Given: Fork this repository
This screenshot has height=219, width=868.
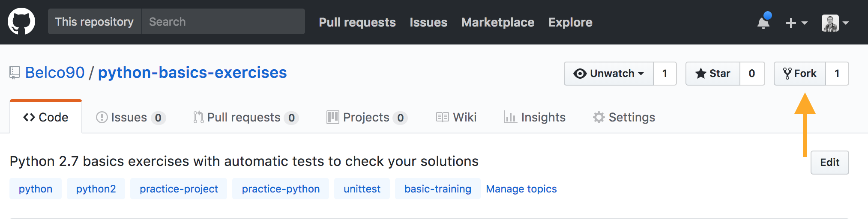Looking at the screenshot, I should tap(800, 74).
